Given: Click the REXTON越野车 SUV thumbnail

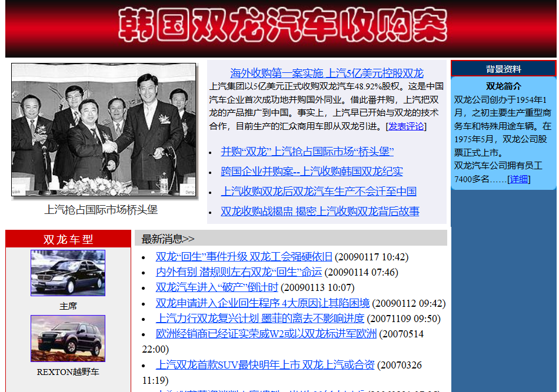Looking at the screenshot, I should [x=68, y=339].
